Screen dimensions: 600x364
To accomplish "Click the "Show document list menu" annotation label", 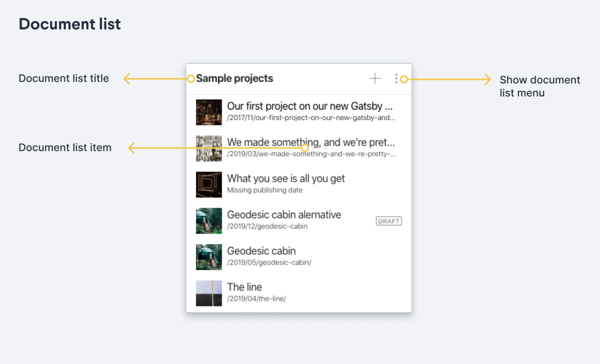I will click(540, 86).
